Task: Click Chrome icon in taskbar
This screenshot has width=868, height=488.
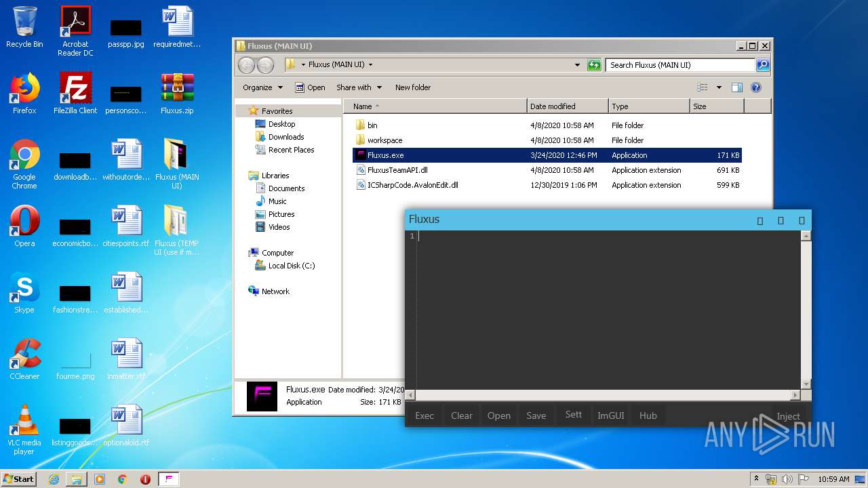Action: 122,479
